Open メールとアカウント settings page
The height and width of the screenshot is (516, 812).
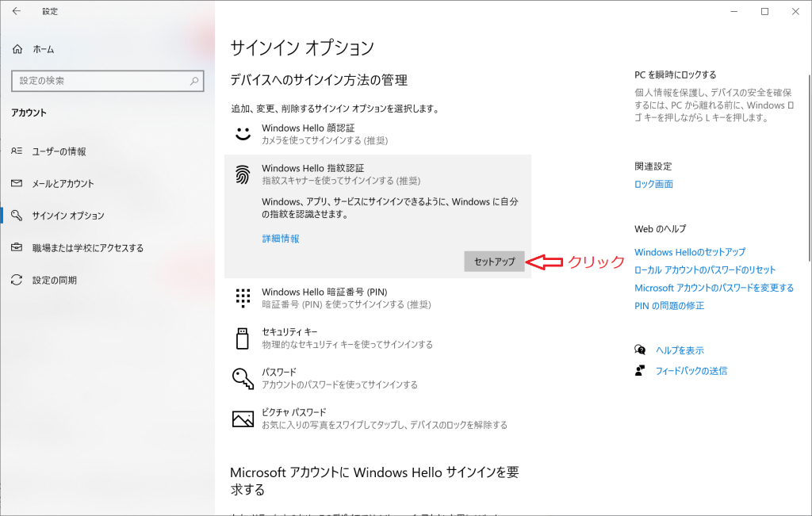tap(107, 183)
